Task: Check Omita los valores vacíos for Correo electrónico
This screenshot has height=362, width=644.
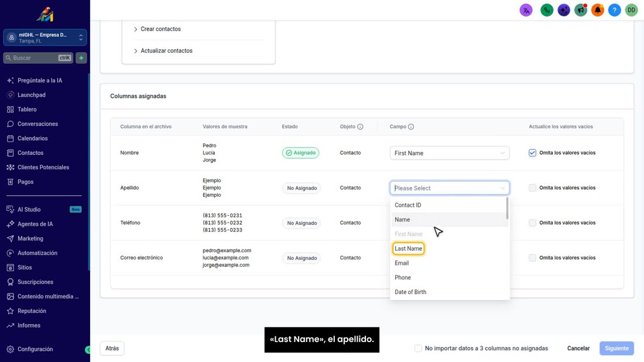Action: 532,258
